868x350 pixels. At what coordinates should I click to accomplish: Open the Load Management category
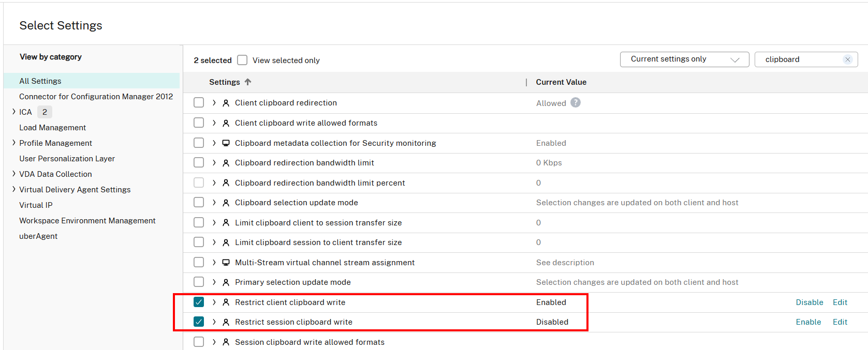(53, 128)
